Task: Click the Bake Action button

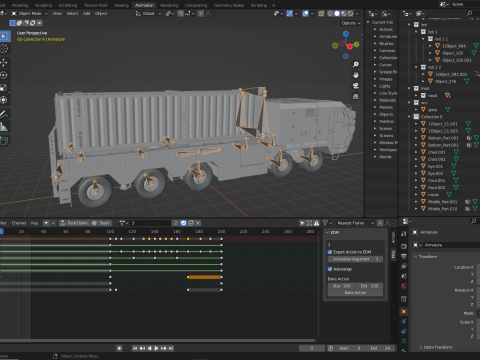Action: pos(355,293)
